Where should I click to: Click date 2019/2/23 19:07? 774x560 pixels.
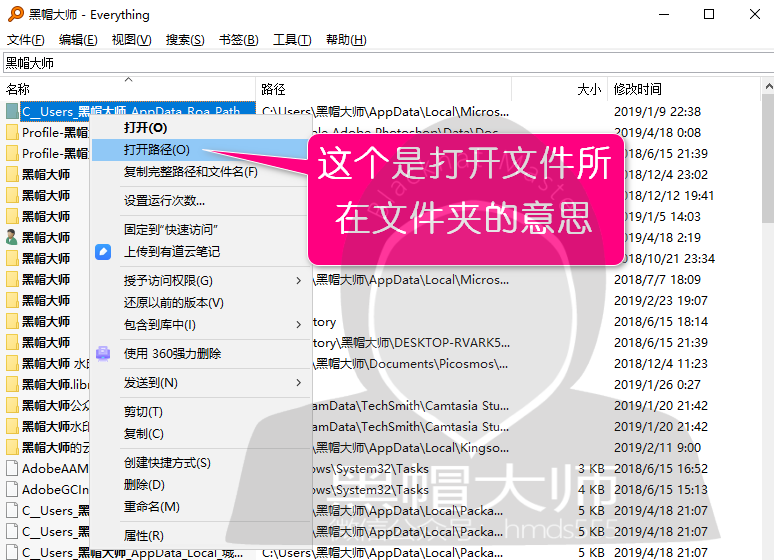(660, 301)
